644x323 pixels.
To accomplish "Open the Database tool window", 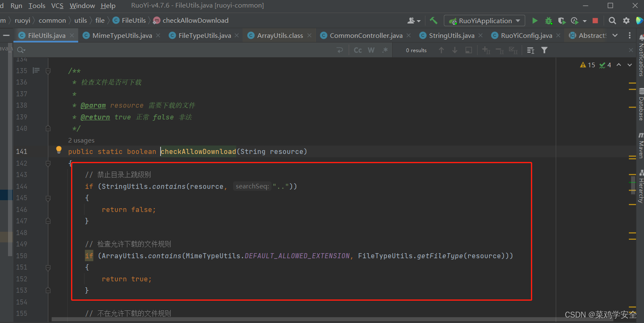I will pyautogui.click(x=641, y=104).
